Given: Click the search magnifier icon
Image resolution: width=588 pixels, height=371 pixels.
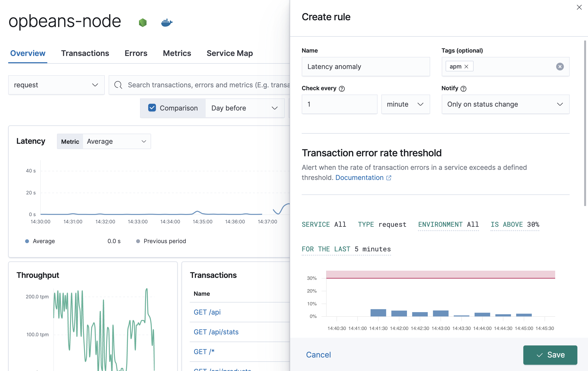Looking at the screenshot, I should click(118, 85).
